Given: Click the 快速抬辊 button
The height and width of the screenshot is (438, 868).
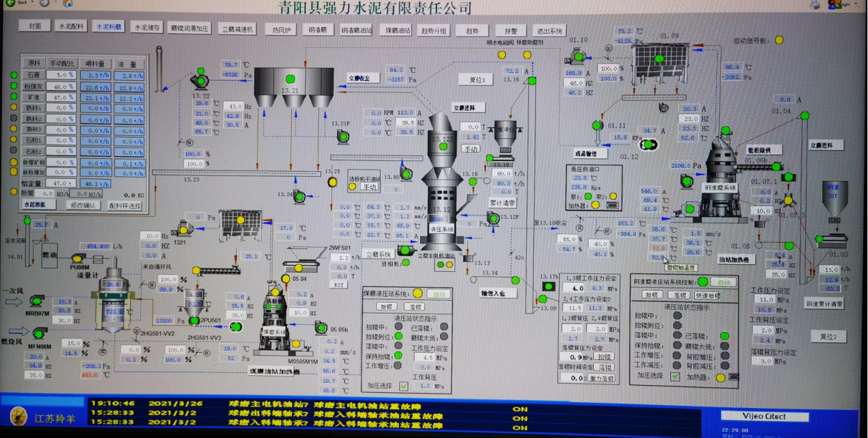Looking at the screenshot, I should [x=709, y=295].
